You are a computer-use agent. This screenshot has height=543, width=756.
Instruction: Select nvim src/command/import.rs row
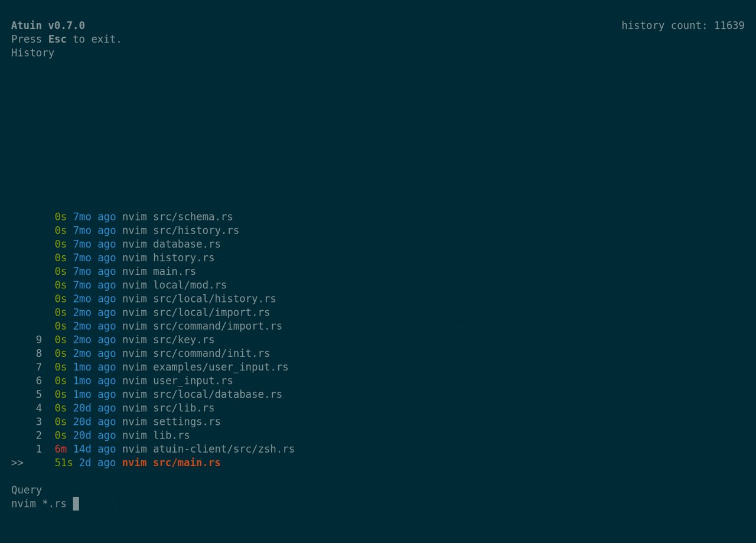pos(168,326)
